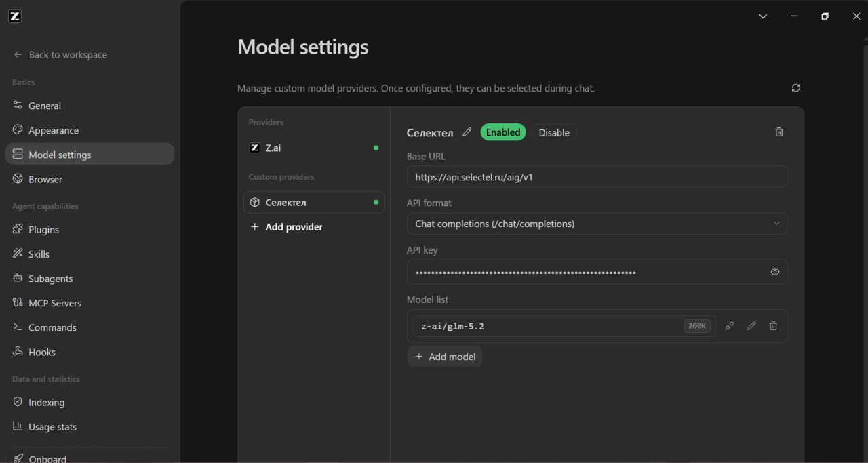This screenshot has width=868, height=463.
Task: Select Model settings in sidebar
Action: [x=90, y=155]
